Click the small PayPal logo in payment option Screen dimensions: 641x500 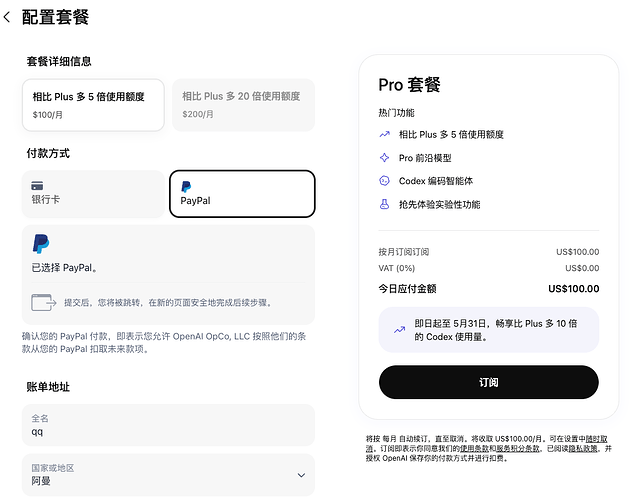[x=186, y=187]
